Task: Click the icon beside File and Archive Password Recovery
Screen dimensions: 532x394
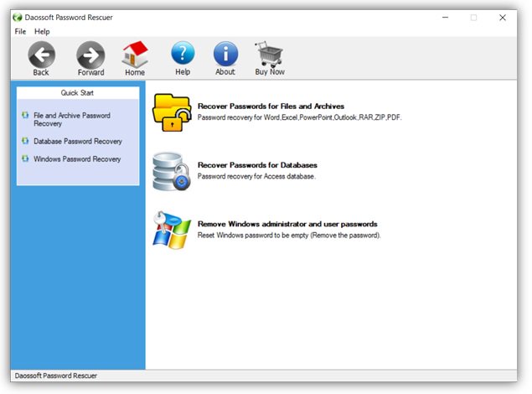Action: pos(25,115)
